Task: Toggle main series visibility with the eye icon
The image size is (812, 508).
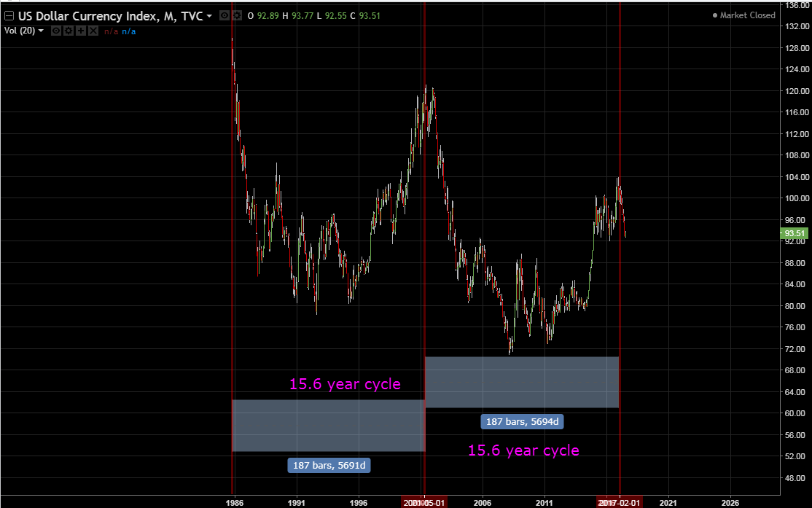Action: click(x=224, y=15)
